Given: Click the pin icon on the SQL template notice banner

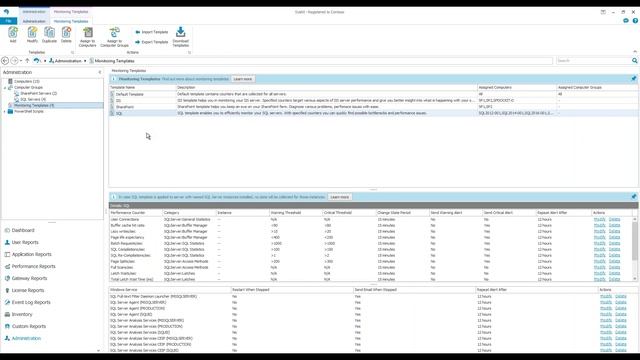Looking at the screenshot, I should coord(634,197).
